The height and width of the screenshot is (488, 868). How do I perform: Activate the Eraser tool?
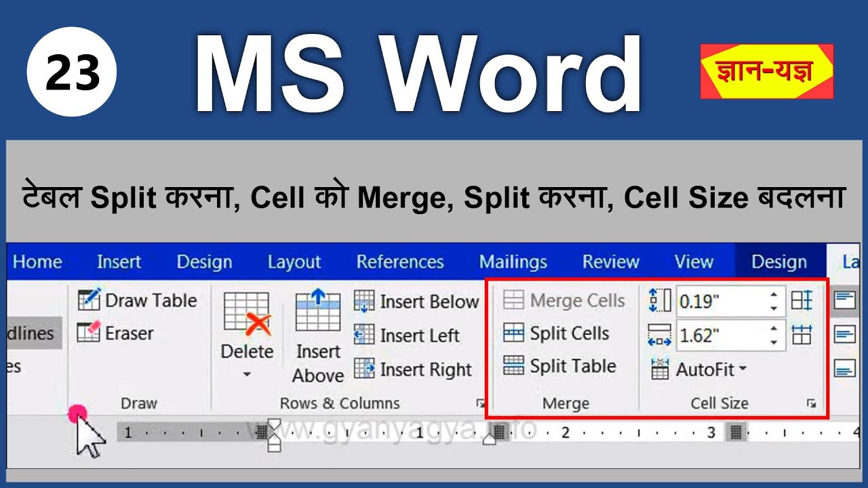116,333
